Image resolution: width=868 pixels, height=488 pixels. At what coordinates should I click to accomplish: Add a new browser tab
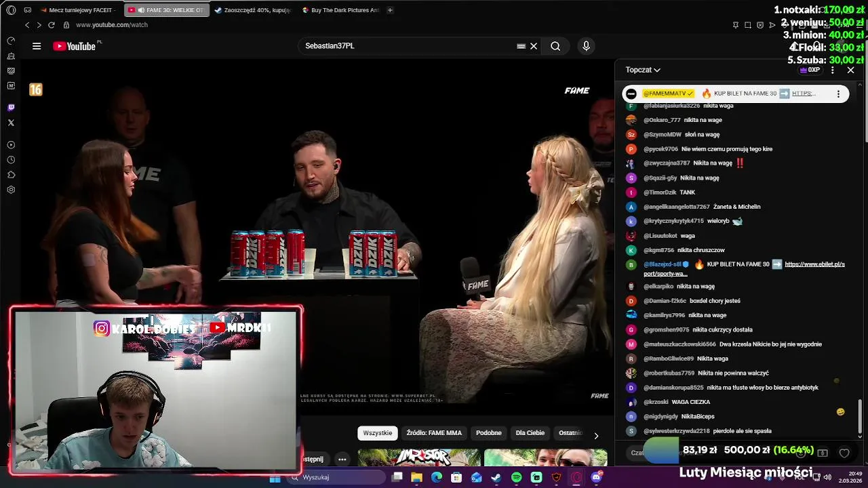(390, 10)
